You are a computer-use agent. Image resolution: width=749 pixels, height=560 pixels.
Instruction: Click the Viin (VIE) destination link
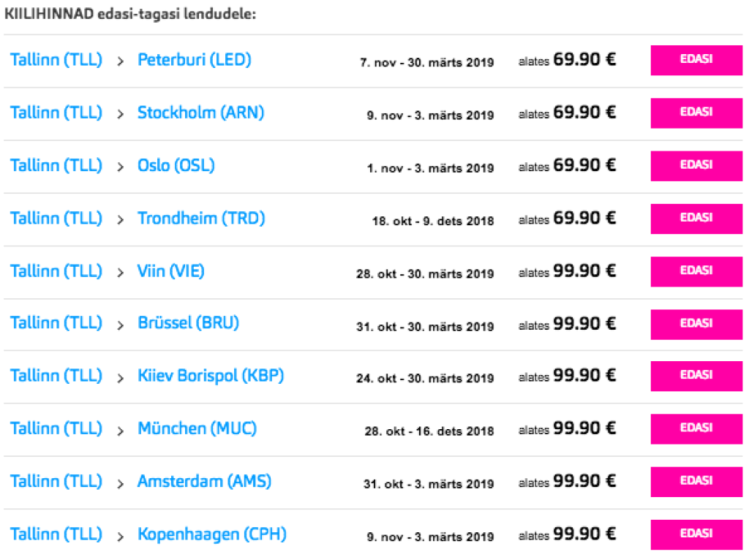click(x=170, y=271)
